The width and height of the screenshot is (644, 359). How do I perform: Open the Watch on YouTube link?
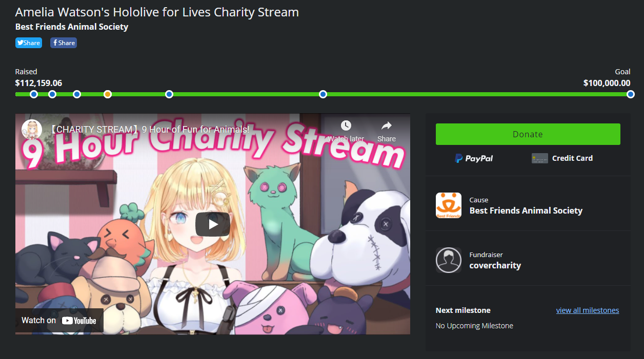pos(59,321)
